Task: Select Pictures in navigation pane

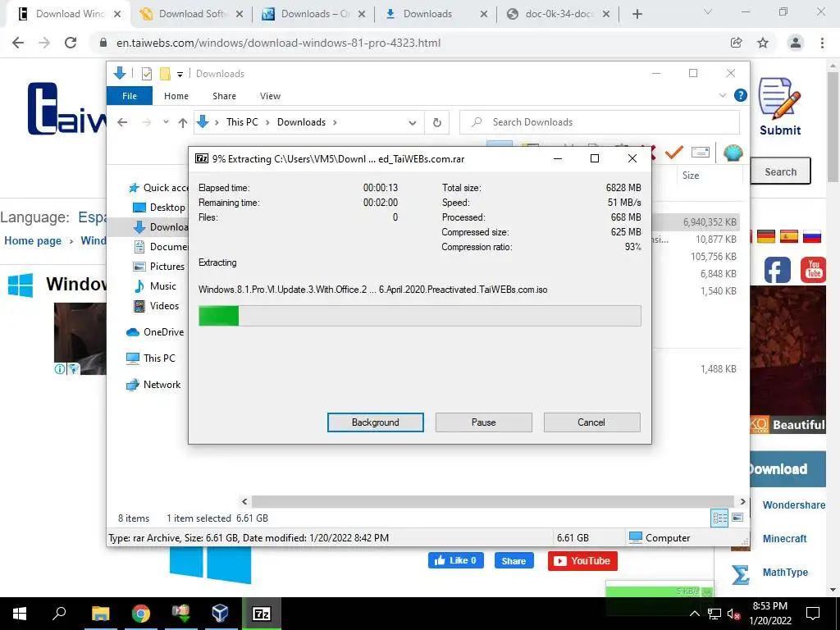Action: point(158,267)
